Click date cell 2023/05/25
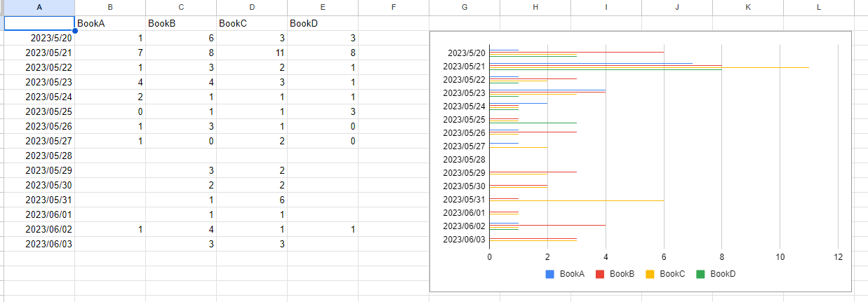 point(39,111)
